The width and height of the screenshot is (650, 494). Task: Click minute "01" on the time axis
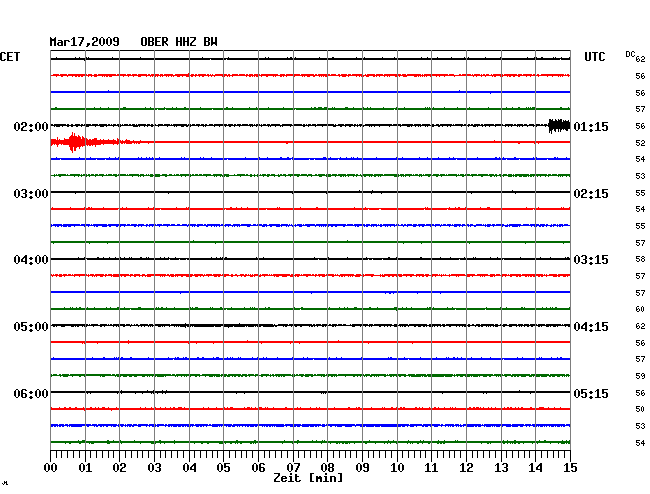(x=85, y=467)
